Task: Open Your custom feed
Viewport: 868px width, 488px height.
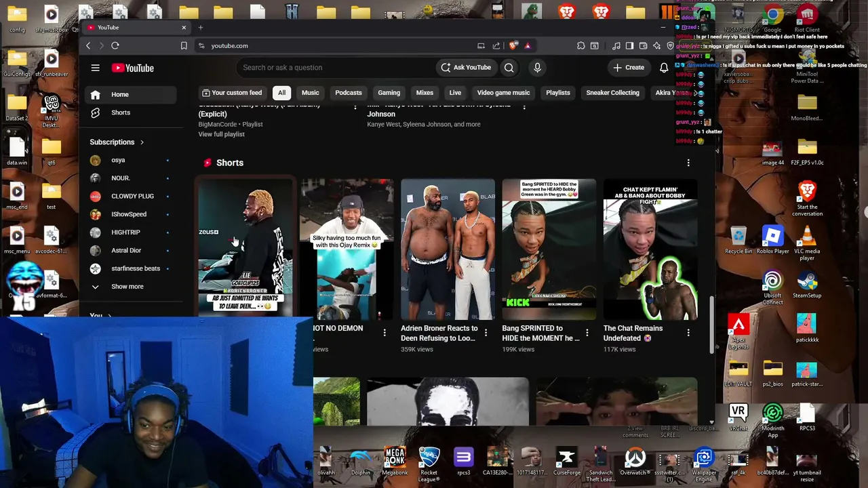Action: tap(232, 93)
